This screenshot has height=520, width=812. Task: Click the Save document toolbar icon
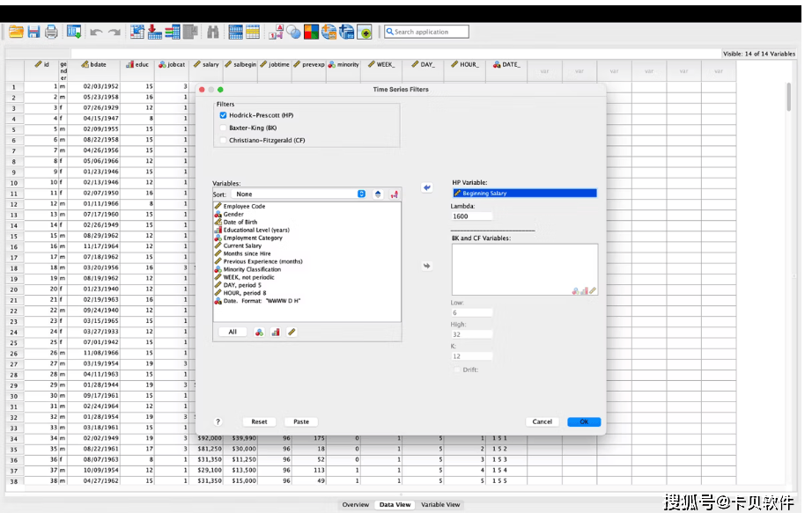[33, 32]
